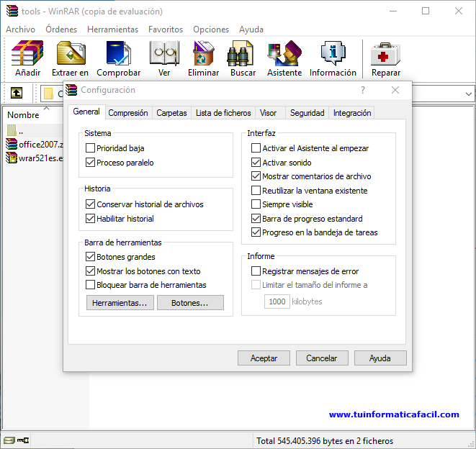476x449 pixels.
Task: Open the Archivo menu
Action: coord(21,30)
